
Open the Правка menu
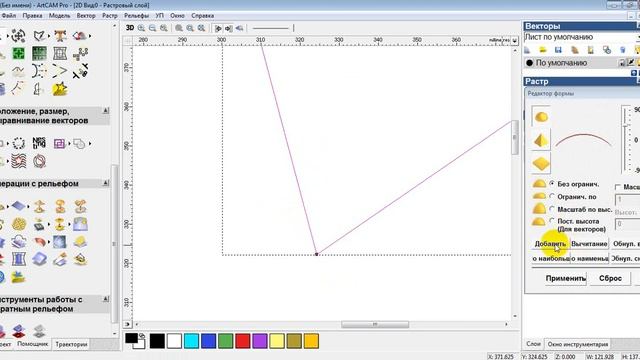32,16
